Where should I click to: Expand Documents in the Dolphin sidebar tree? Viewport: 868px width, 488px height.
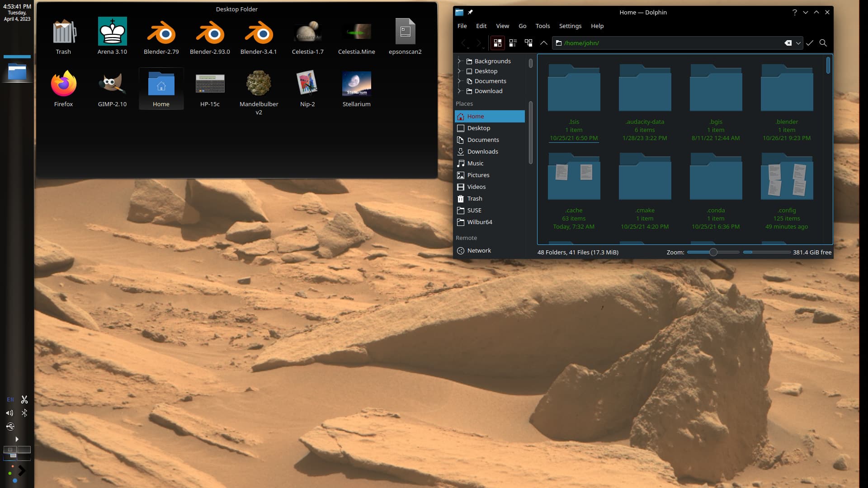point(460,81)
